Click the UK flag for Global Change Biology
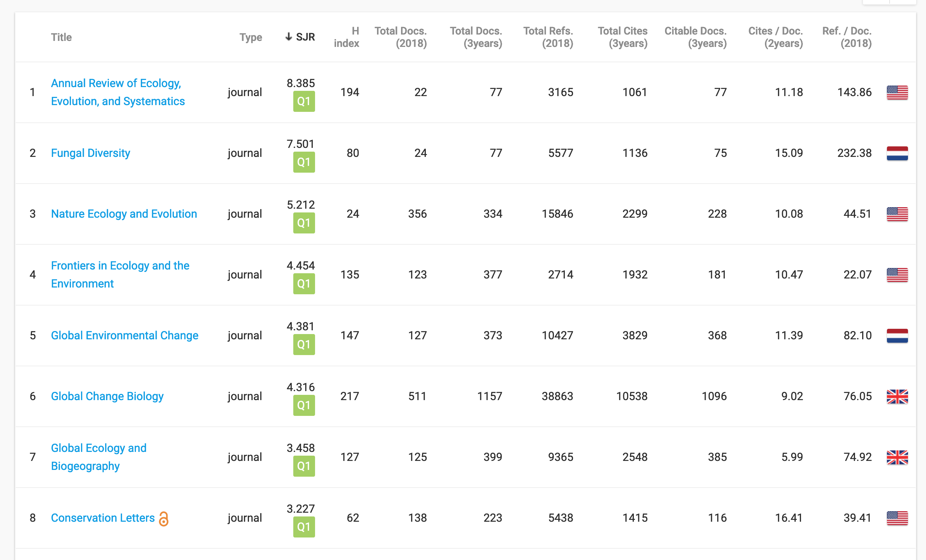The image size is (926, 560). (x=897, y=396)
